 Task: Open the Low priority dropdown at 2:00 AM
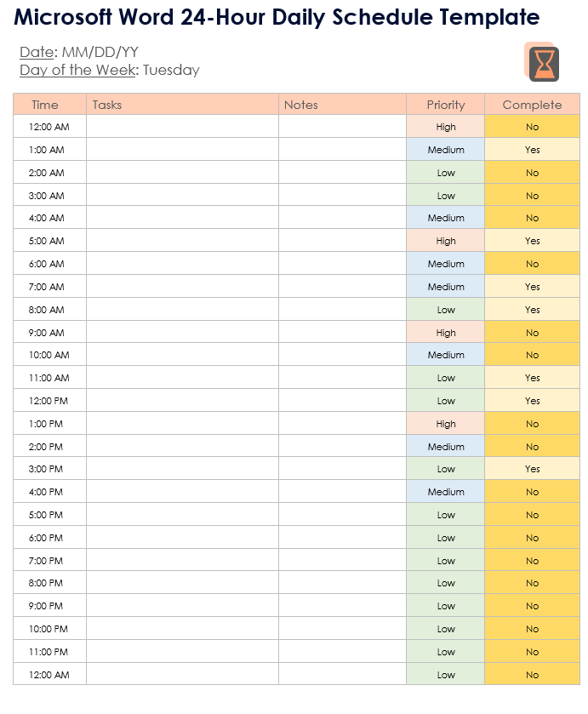446,173
